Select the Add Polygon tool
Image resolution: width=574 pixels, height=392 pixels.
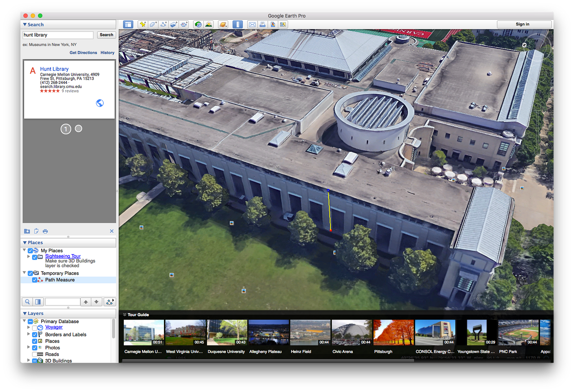[153, 24]
